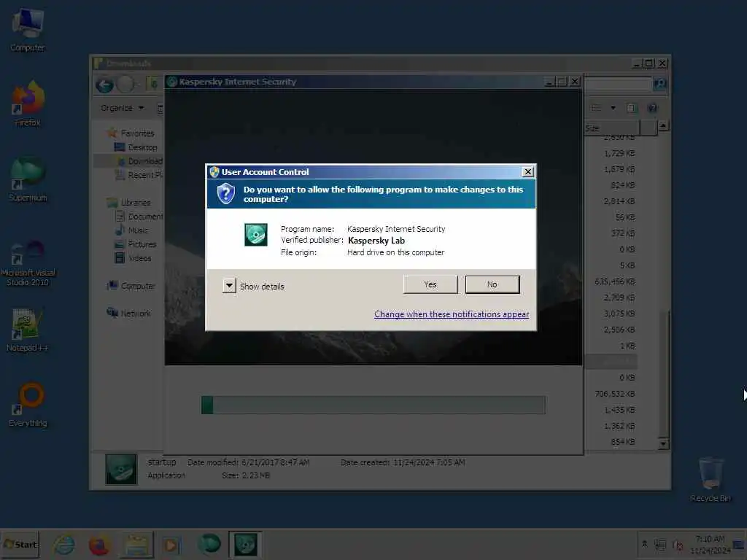
Task: Show hidden system tray icons
Action: tap(645, 544)
